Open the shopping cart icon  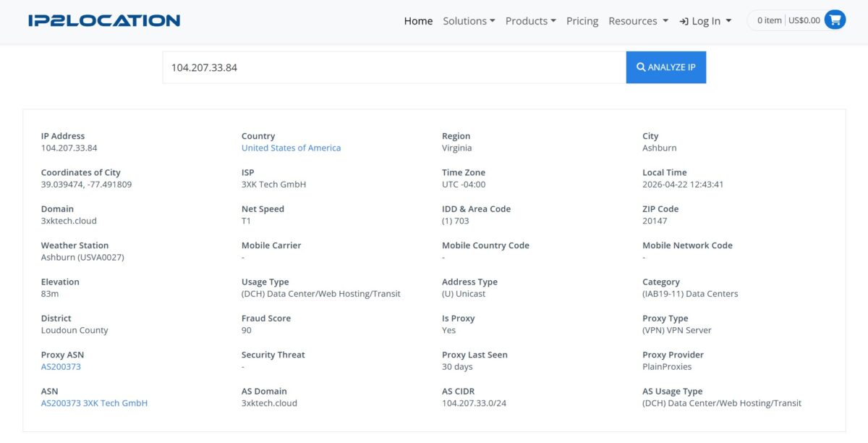click(835, 20)
